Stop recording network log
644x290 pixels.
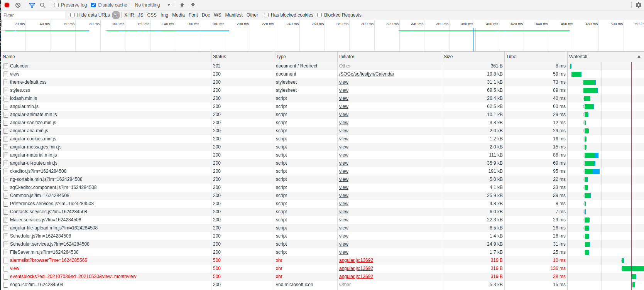coord(7,5)
